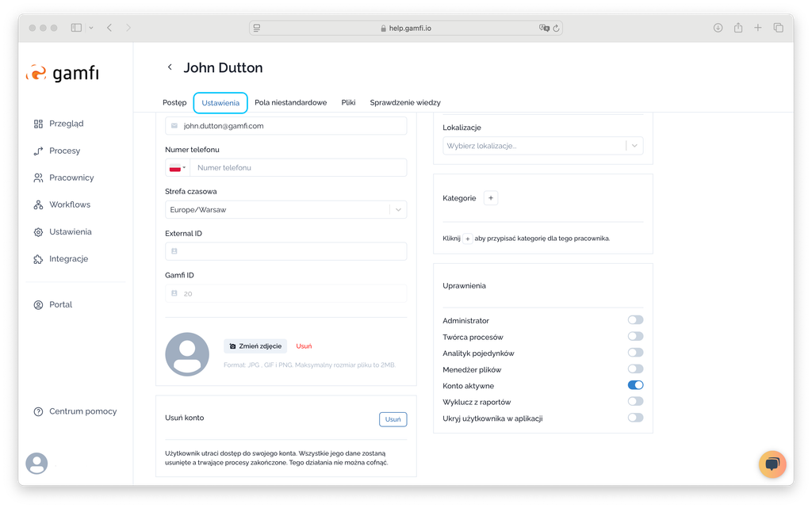This screenshot has height=508, width=812.
Task: Switch to the Pola niestandardowe tab
Action: point(290,103)
